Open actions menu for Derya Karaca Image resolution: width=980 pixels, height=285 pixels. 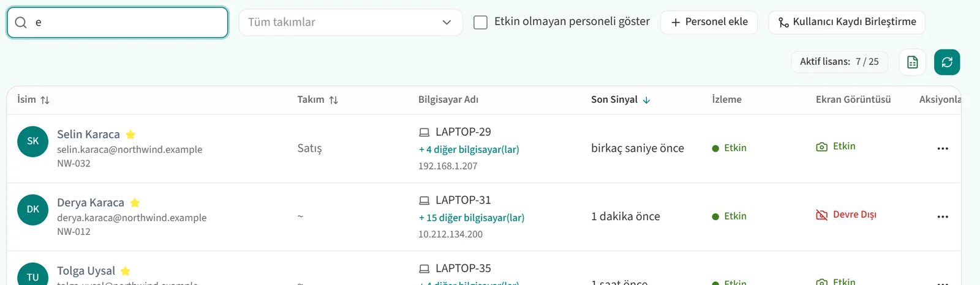point(943,217)
